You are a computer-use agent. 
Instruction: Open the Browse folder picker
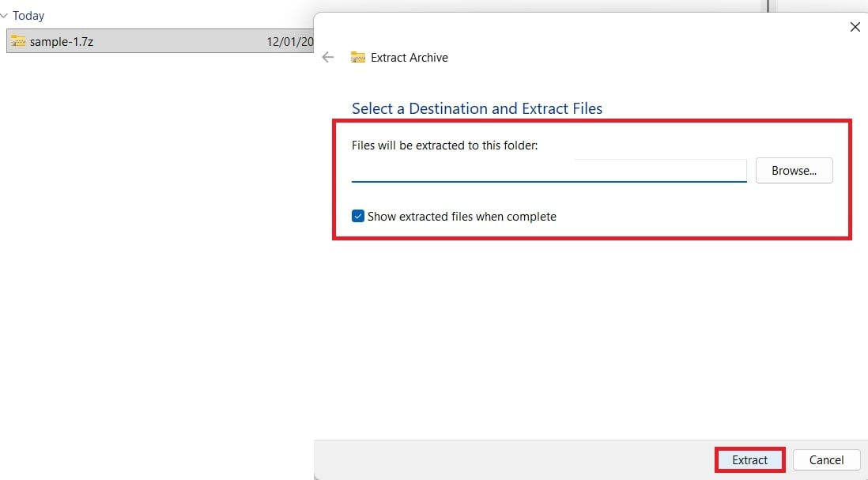click(x=794, y=170)
